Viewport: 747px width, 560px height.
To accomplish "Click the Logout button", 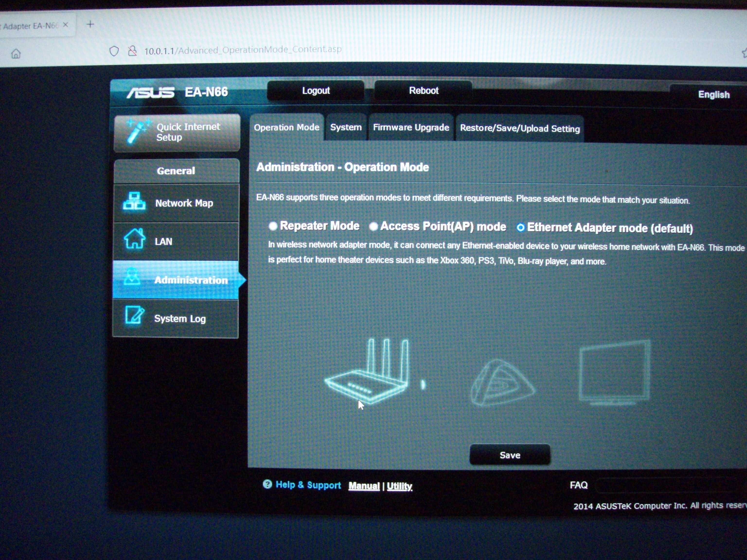I will 316,90.
